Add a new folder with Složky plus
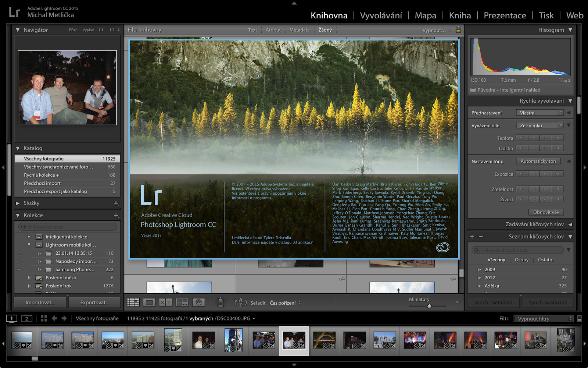The image size is (588, 368). coord(116,203)
